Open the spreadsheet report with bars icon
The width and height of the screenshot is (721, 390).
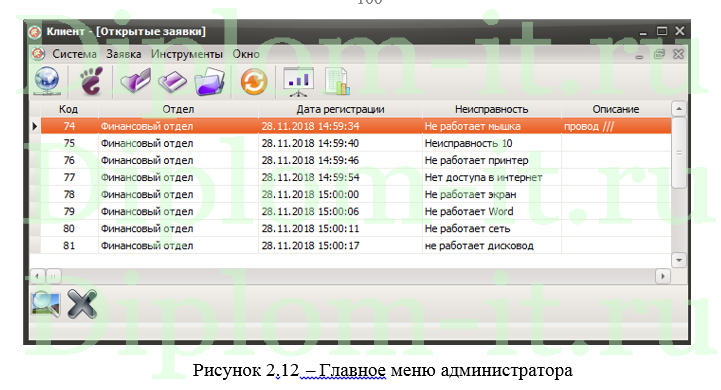(338, 81)
